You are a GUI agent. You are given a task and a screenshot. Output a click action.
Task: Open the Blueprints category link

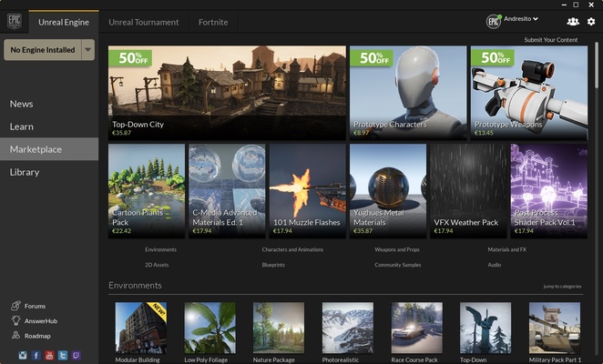tap(273, 265)
